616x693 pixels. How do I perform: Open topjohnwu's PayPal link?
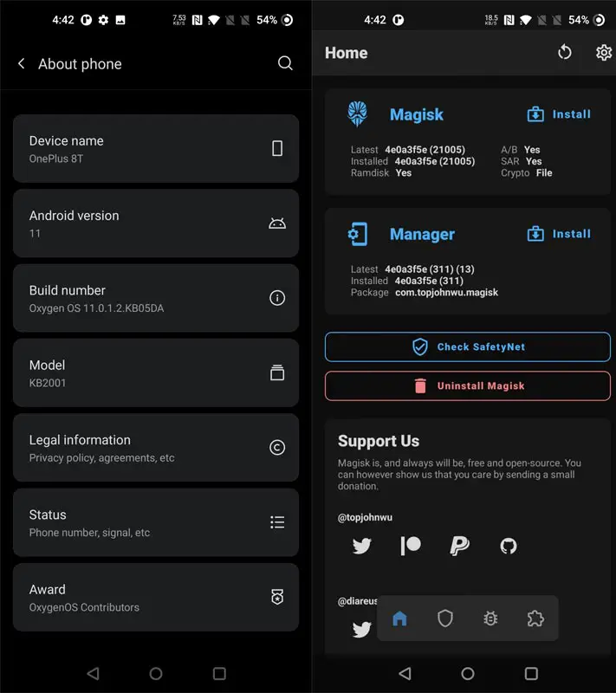tap(459, 546)
